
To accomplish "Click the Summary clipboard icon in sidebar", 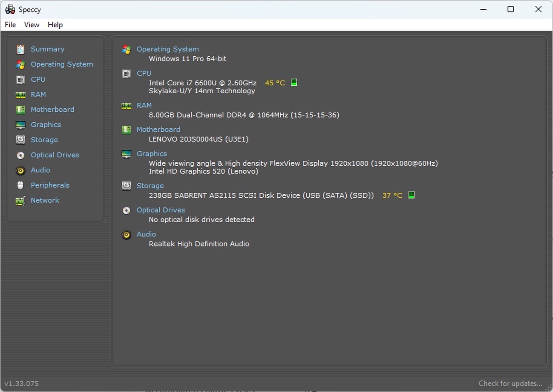I will click(20, 49).
